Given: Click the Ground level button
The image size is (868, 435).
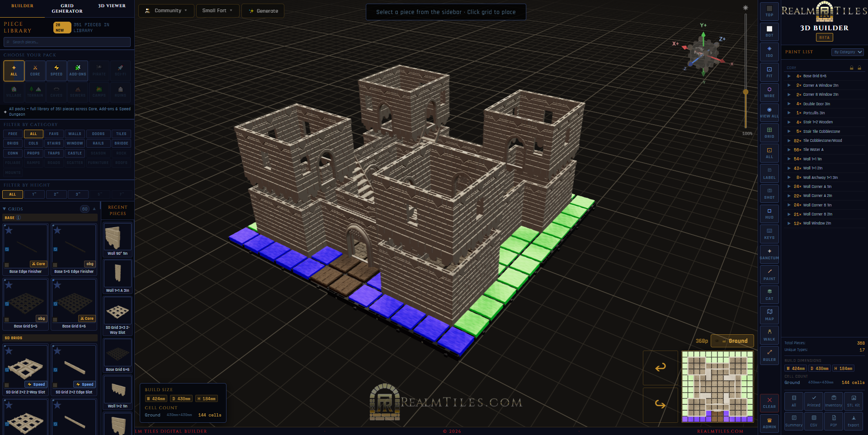Looking at the screenshot, I should (x=732, y=341).
